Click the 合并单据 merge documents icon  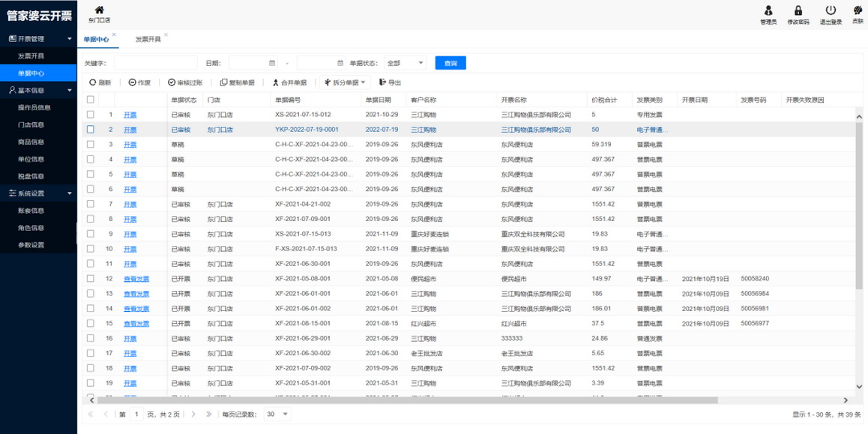click(275, 82)
